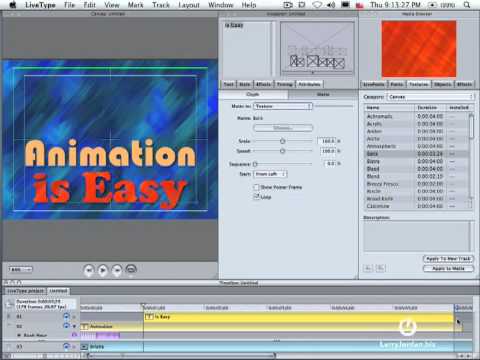Open the Textures tab in Media Browser
This screenshot has width=480, height=360.
coord(419,84)
